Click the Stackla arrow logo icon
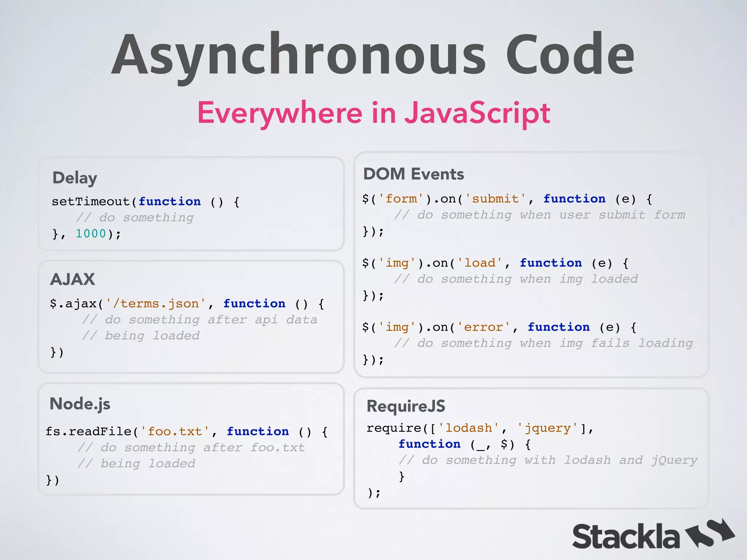747x560 pixels. click(710, 533)
